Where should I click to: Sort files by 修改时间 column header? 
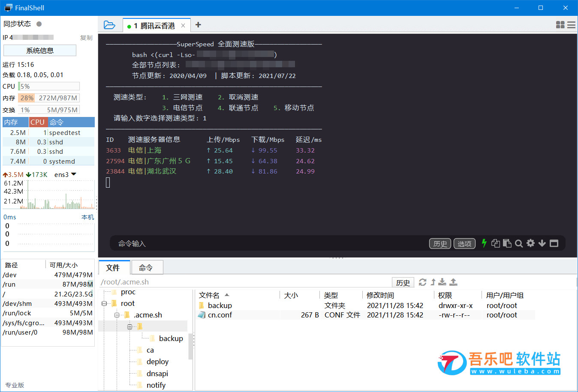point(398,295)
